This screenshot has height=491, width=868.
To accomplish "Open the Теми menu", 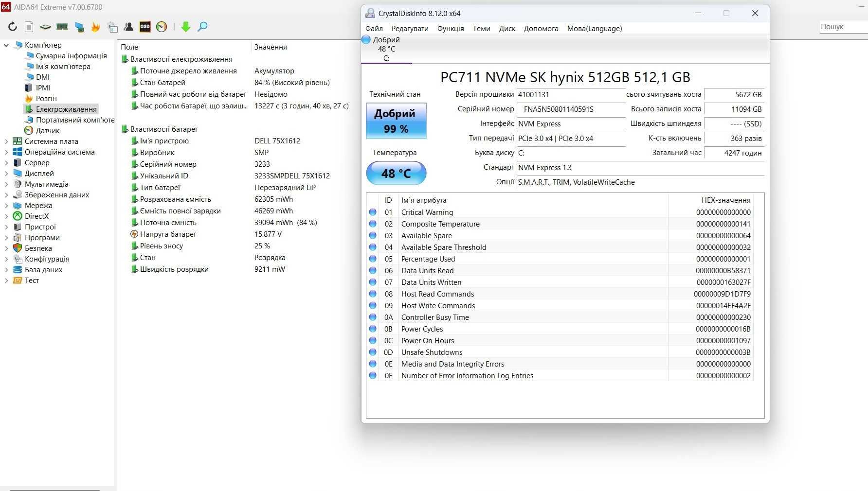I will [482, 29].
